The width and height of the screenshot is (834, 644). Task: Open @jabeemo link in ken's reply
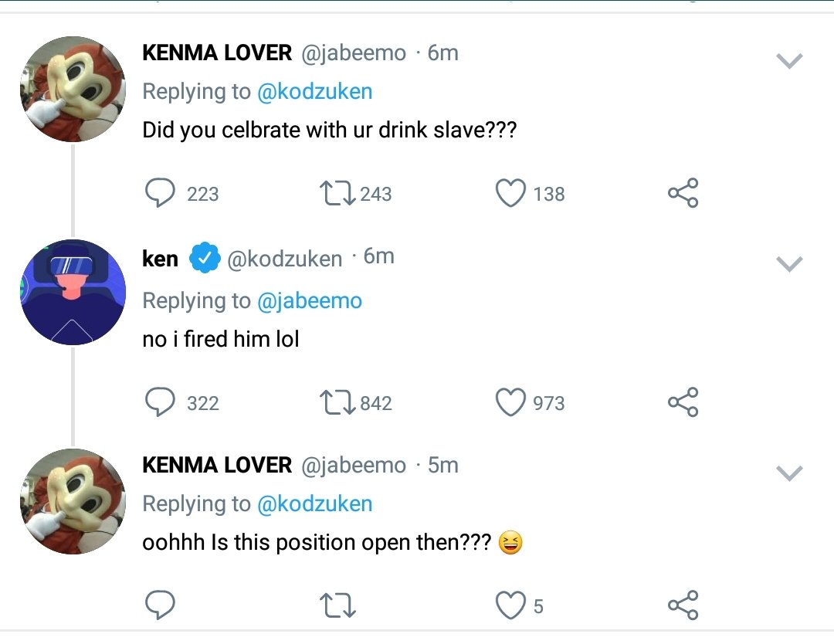click(310, 300)
